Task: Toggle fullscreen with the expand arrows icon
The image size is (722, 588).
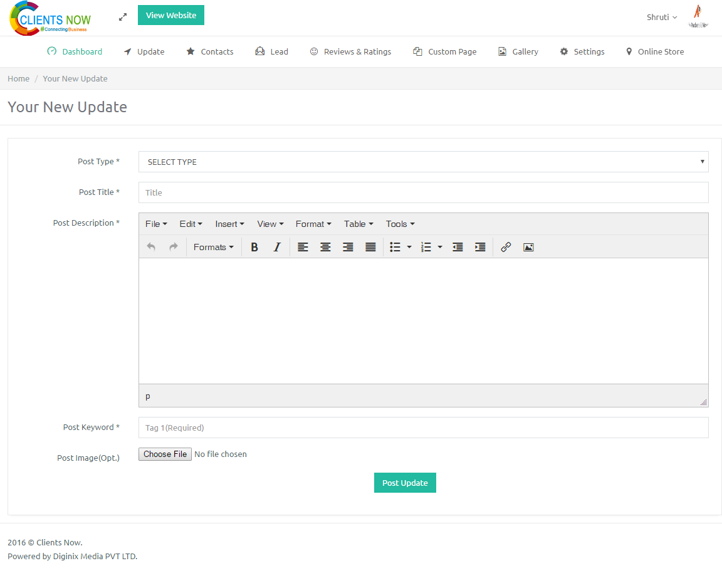Action: (x=122, y=17)
